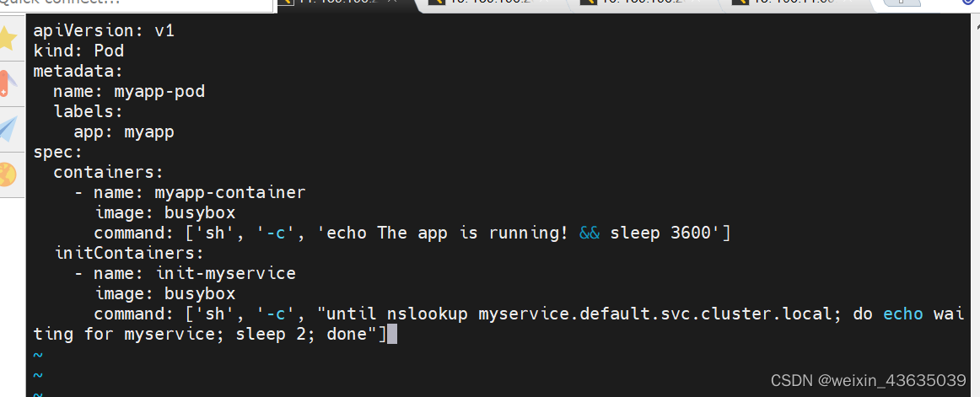Click the 'initContainers:' line in the editor
This screenshot has height=397, width=980.
point(129,254)
